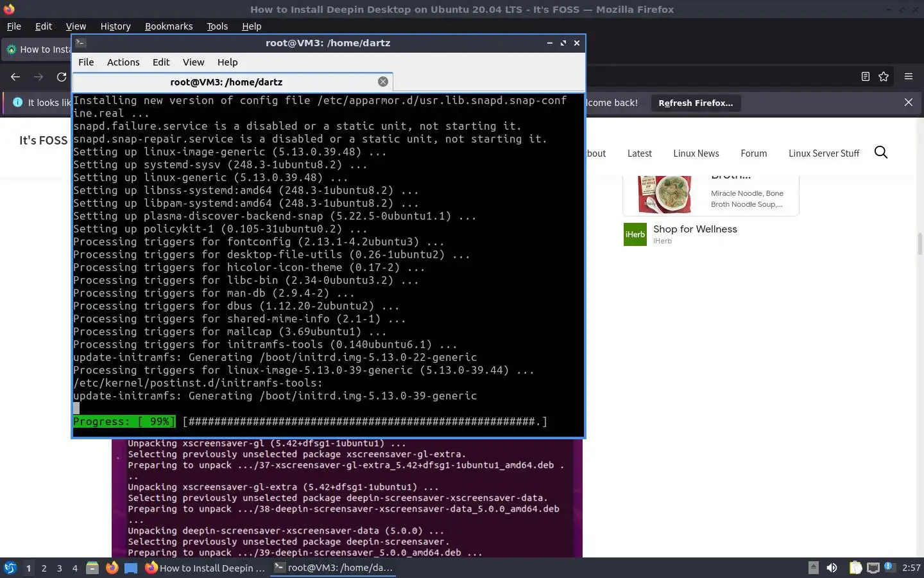924x578 pixels.
Task: Open Firefox Edit menu
Action: pos(44,26)
